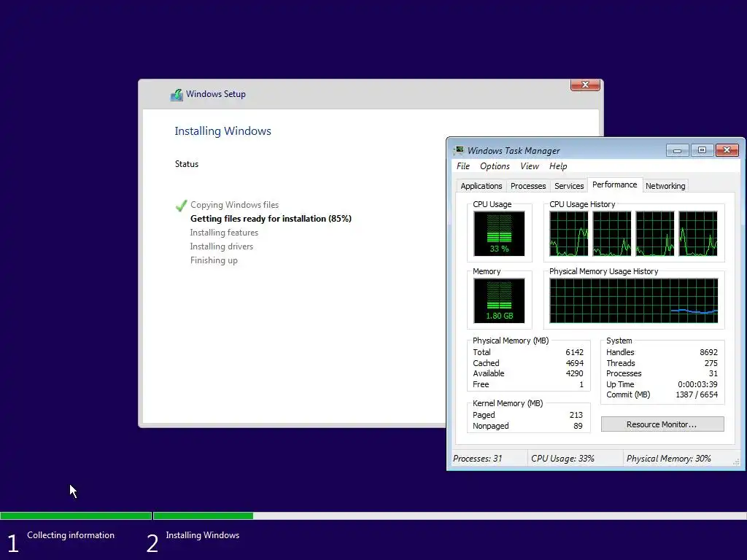This screenshot has height=560, width=747.
Task: Open the View menu in Task Manager
Action: (x=530, y=166)
